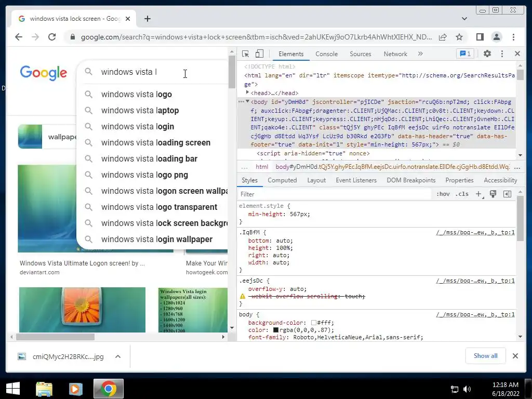Open DevTools customize three-dot menu
This screenshot has height=399, width=532.
coord(502,54)
